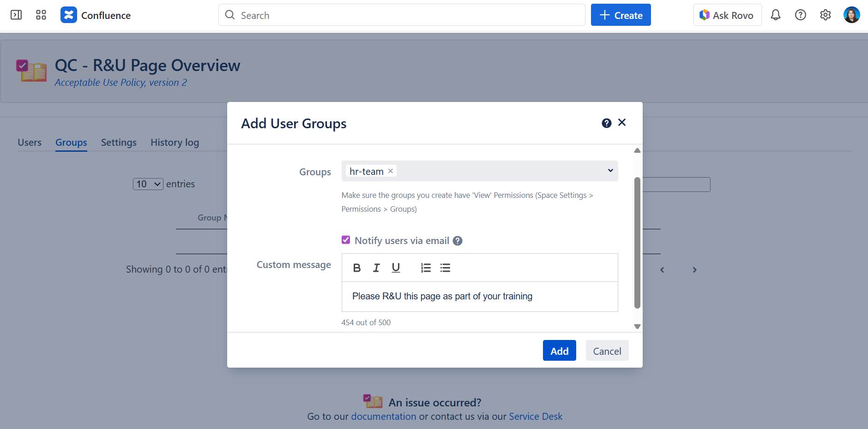Viewport: 868px width, 429px height.
Task: Toggle bold formatting in custom message
Action: click(x=357, y=268)
